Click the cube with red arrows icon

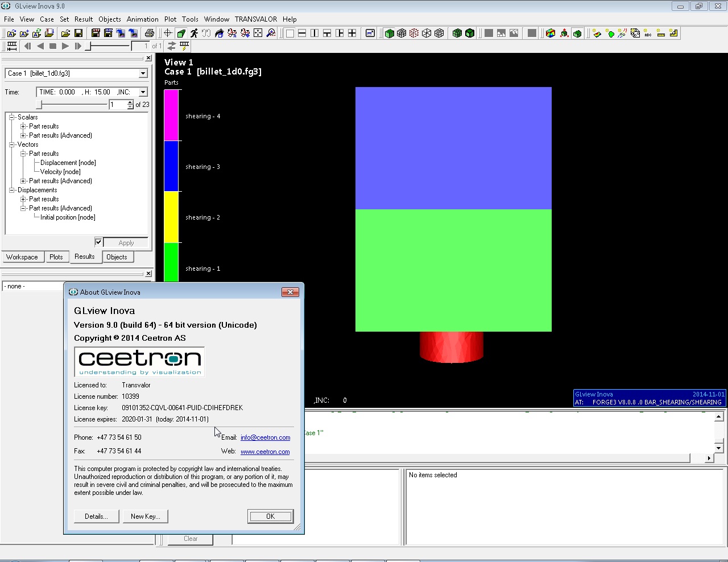tap(564, 33)
